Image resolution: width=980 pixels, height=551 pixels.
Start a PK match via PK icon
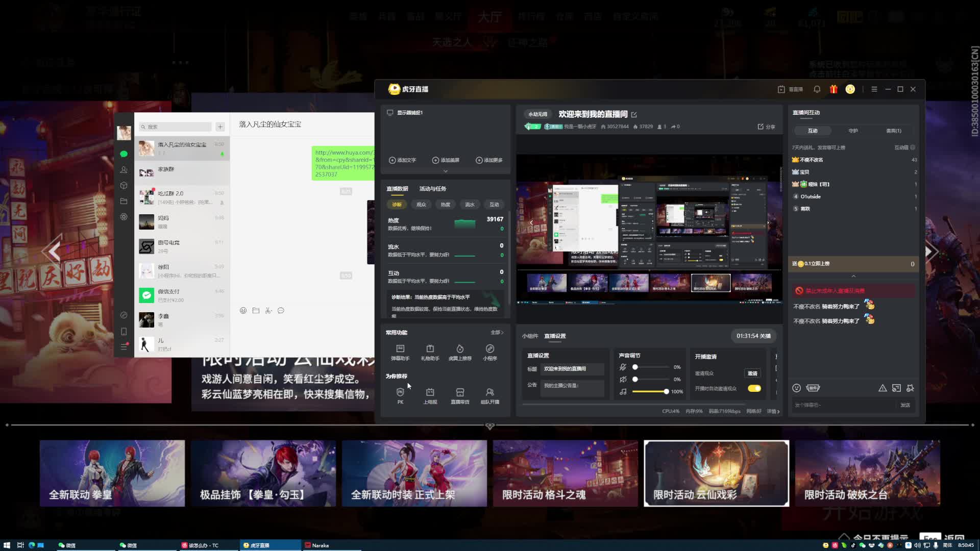click(400, 392)
